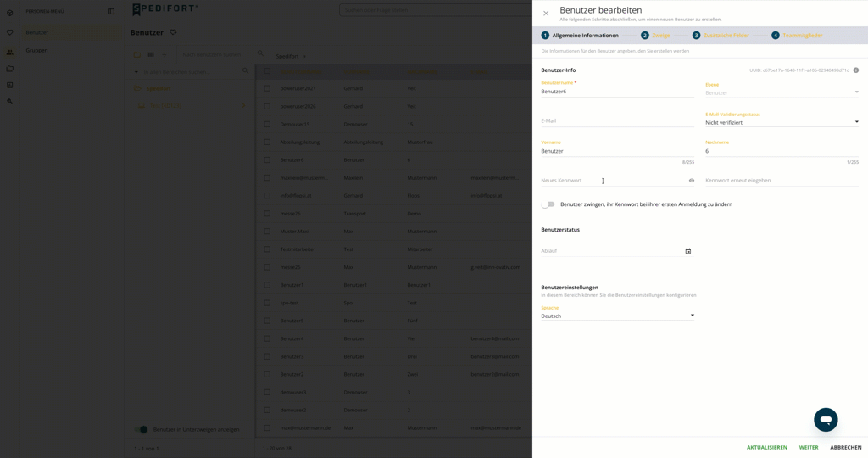Open the Ablauf calendar date picker
This screenshot has width=868, height=458.
pos(688,251)
